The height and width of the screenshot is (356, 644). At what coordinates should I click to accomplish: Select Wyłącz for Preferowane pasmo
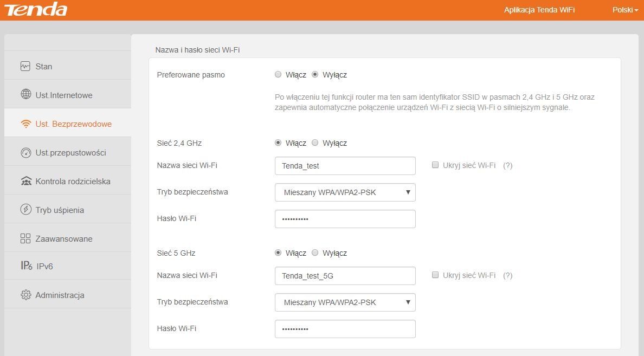point(315,74)
